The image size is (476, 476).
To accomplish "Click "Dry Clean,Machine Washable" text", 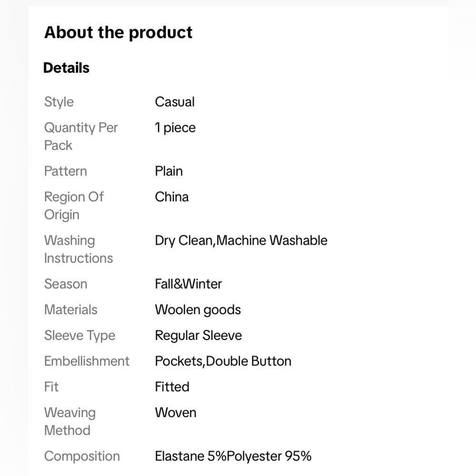I will (x=241, y=240).
